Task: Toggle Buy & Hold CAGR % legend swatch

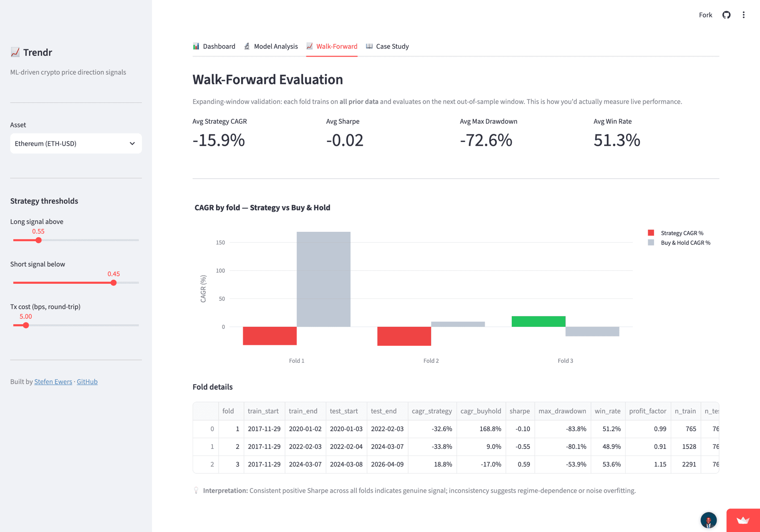Action: [x=651, y=242]
